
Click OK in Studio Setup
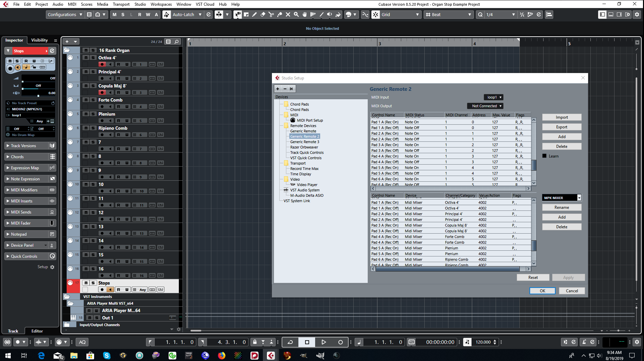[x=543, y=291]
